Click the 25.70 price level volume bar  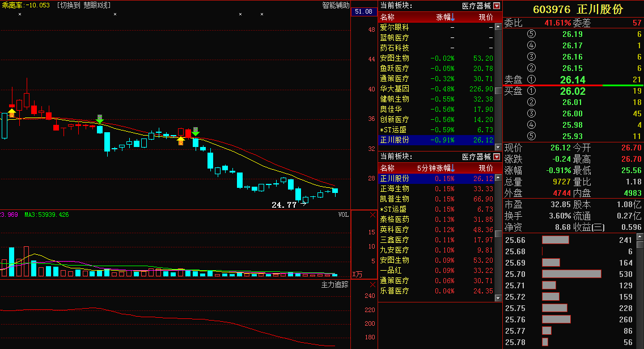click(x=571, y=274)
